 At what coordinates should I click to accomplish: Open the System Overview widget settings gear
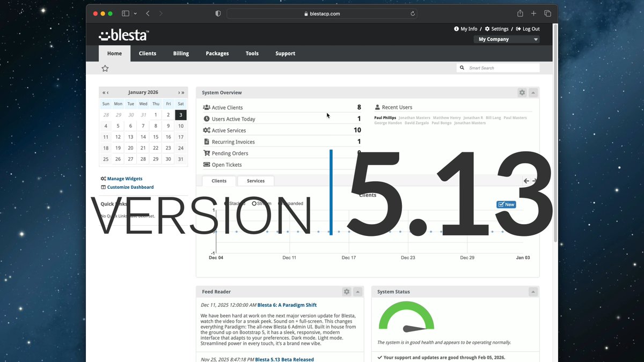[x=522, y=92]
